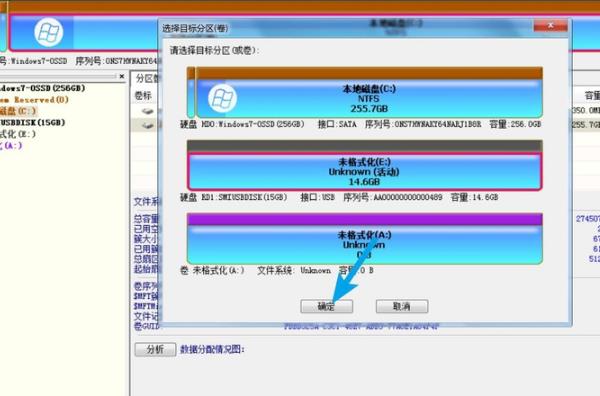The image size is (600, 396).
Task: Click the 容量:256.0GB text
Action: pos(515,124)
